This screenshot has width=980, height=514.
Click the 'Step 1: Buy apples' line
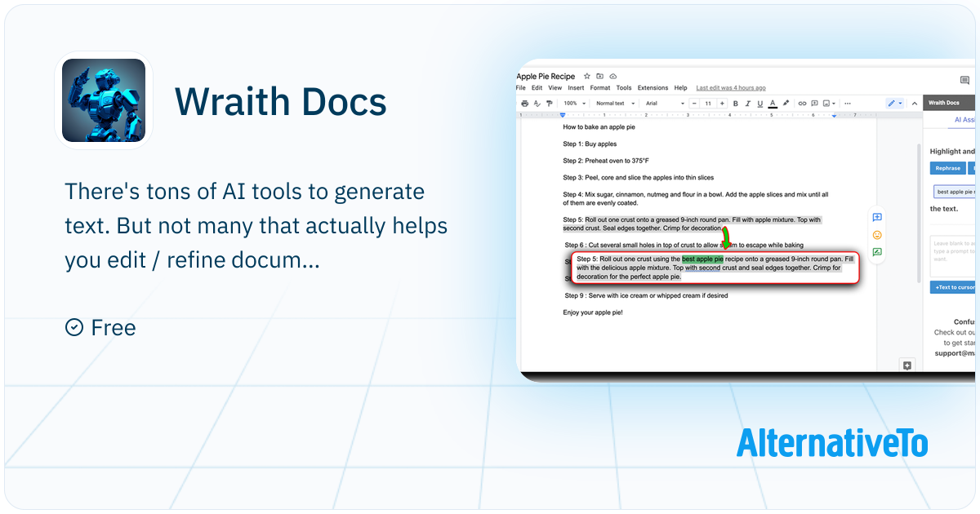point(590,144)
